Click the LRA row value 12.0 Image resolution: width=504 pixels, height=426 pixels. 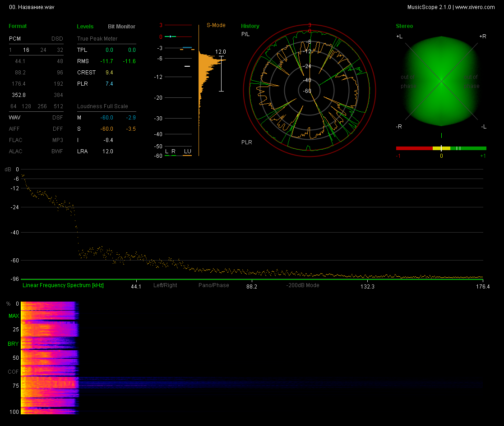tap(108, 151)
